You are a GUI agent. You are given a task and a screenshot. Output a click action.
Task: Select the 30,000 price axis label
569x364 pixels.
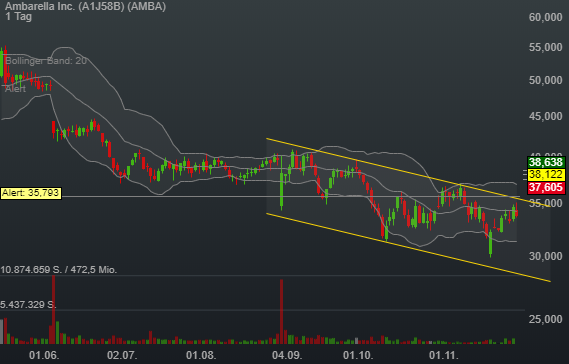click(x=546, y=256)
